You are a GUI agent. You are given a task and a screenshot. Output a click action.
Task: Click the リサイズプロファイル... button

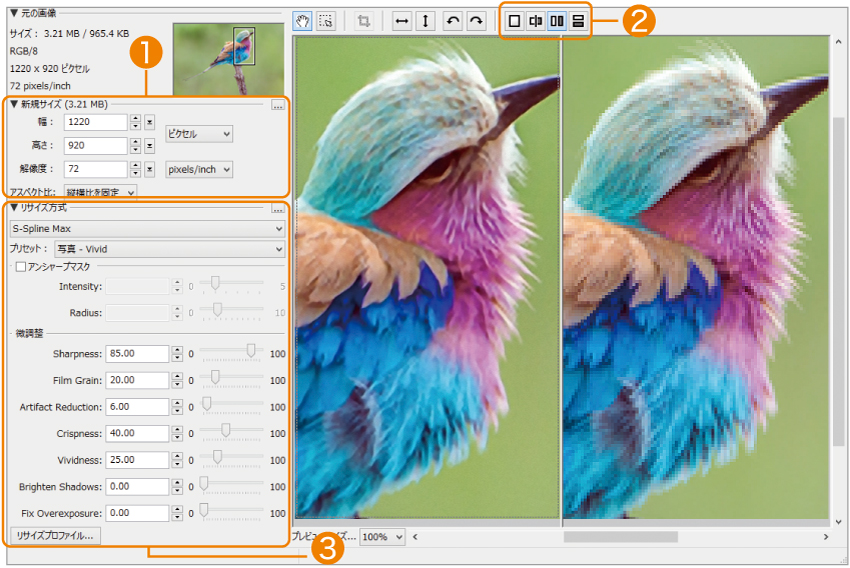click(x=55, y=536)
